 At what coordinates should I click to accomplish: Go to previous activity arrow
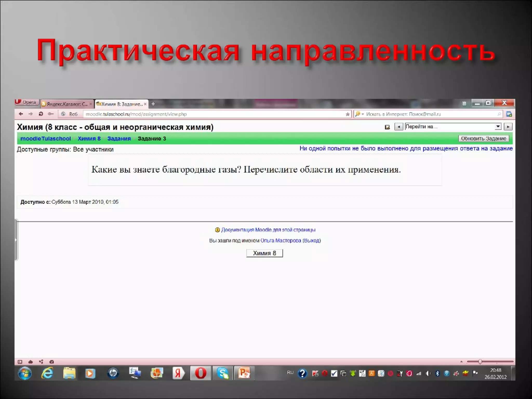tap(398, 127)
